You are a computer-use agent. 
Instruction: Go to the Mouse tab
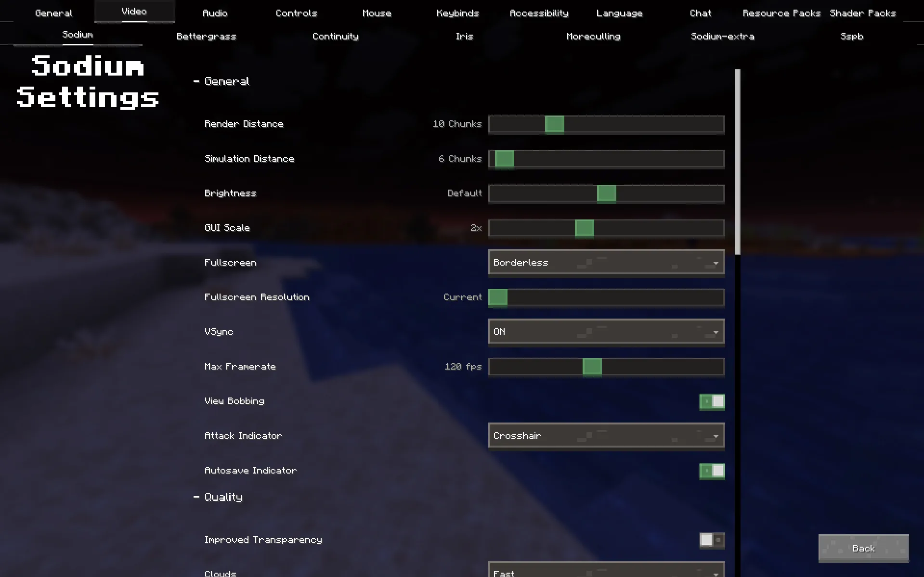(377, 13)
